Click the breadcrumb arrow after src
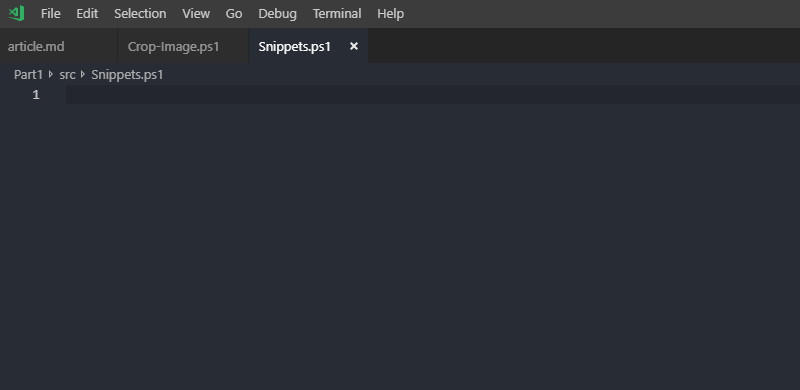Image resolution: width=800 pixels, height=390 pixels. (83, 75)
